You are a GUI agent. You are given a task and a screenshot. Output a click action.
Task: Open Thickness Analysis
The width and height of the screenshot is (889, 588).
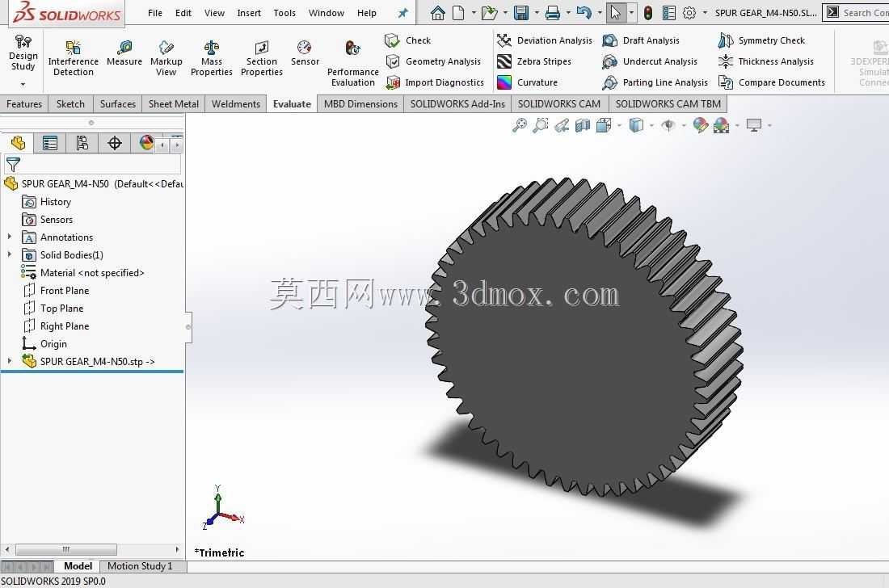tap(765, 61)
